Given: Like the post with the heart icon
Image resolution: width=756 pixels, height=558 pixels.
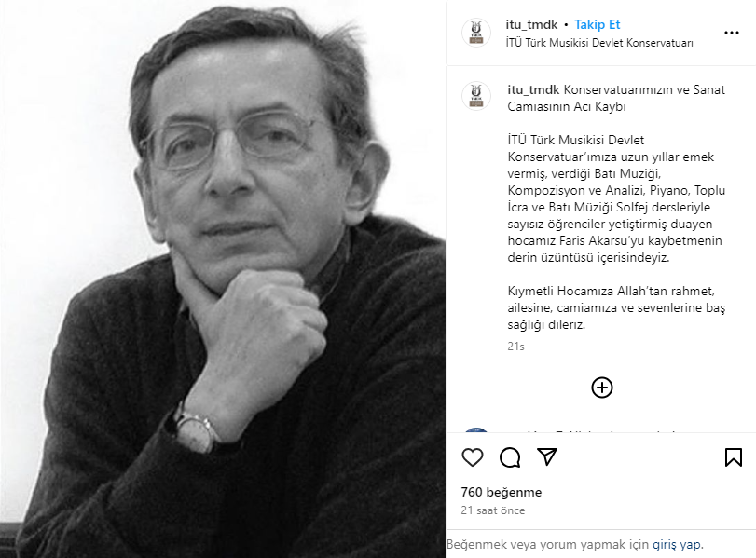Looking at the screenshot, I should point(472,457).
